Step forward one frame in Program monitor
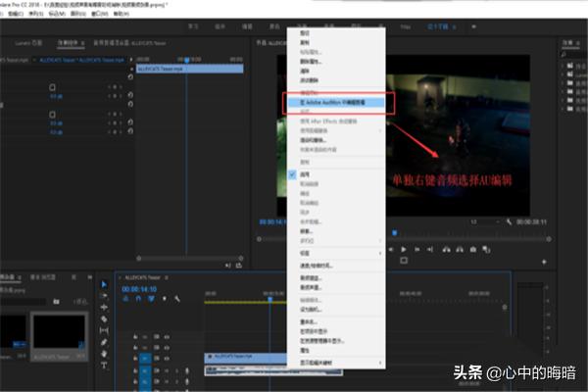Image resolution: width=588 pixels, height=392 pixels. point(416,249)
